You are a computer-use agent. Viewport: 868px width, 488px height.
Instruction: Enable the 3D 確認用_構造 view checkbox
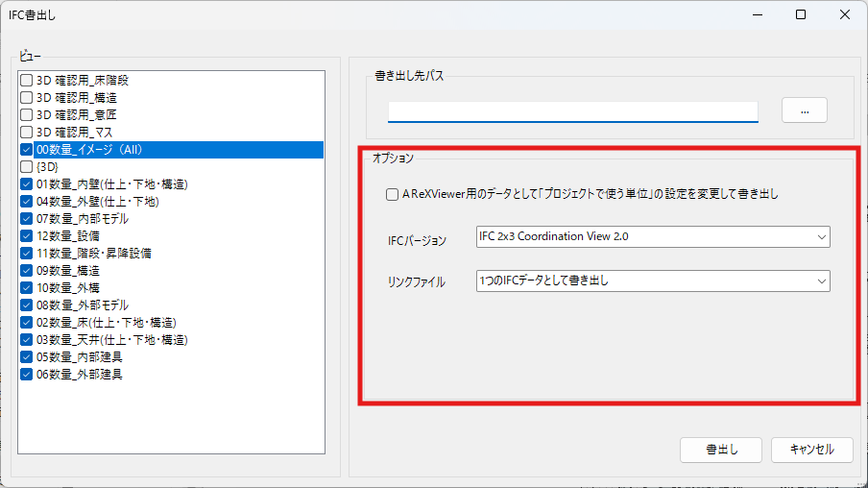pyautogui.click(x=27, y=98)
